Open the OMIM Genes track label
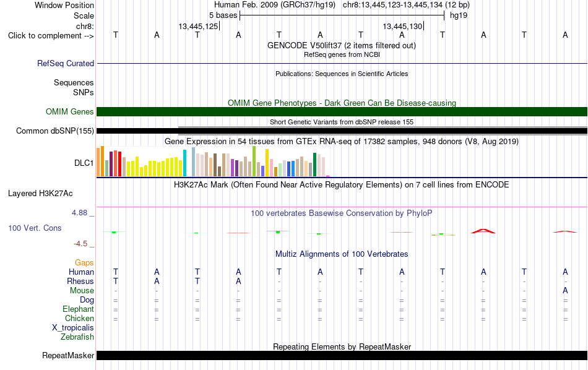 (69, 112)
